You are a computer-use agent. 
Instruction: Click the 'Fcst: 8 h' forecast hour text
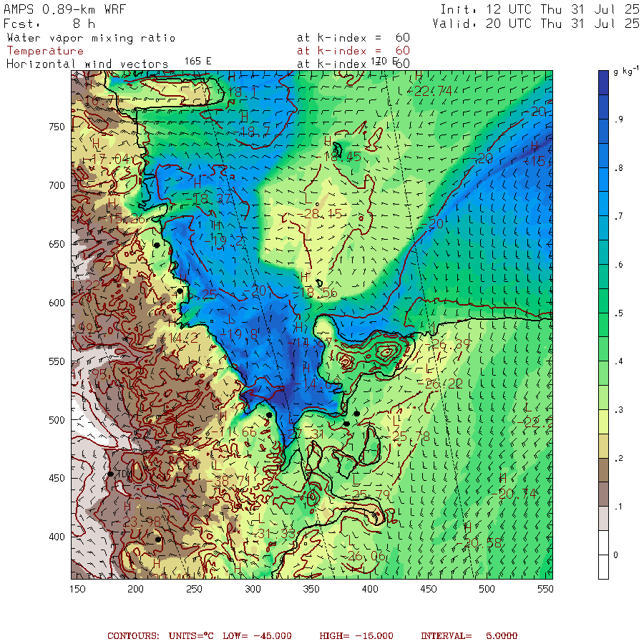pos(49,24)
